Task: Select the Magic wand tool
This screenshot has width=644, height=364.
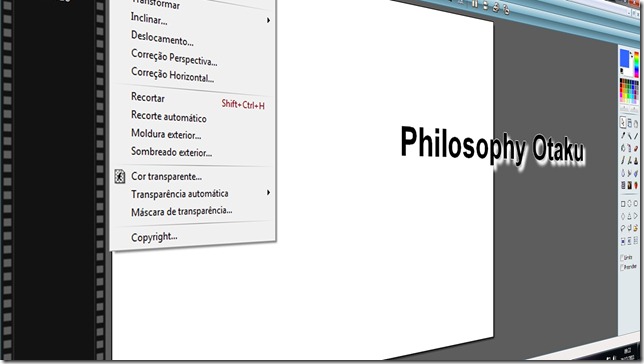Action: point(630,136)
